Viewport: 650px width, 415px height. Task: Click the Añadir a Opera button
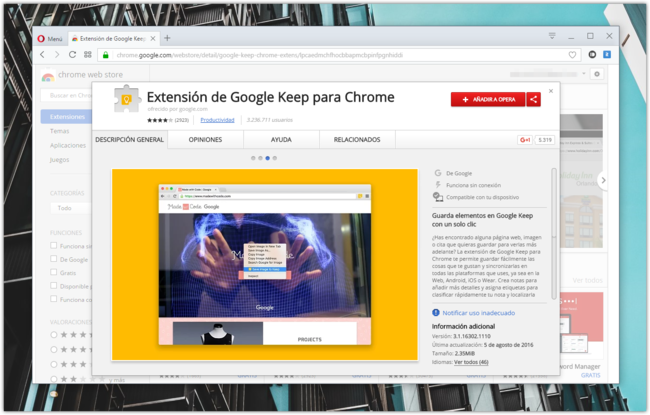(x=488, y=100)
